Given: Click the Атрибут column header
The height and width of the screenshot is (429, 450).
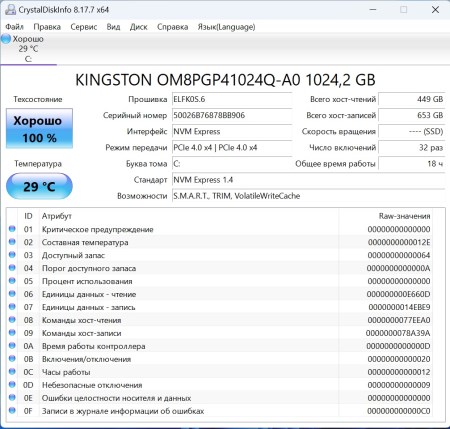Looking at the screenshot, I should click(189, 216).
